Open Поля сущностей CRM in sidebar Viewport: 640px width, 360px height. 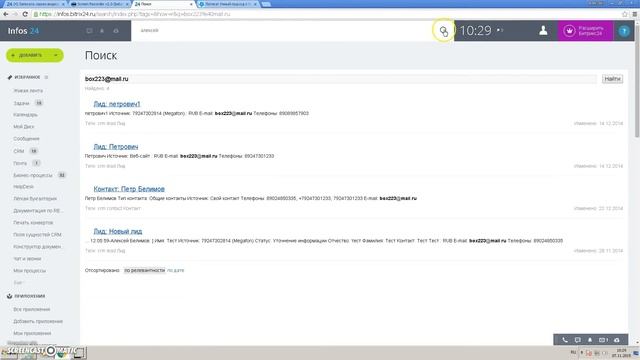pos(37,235)
